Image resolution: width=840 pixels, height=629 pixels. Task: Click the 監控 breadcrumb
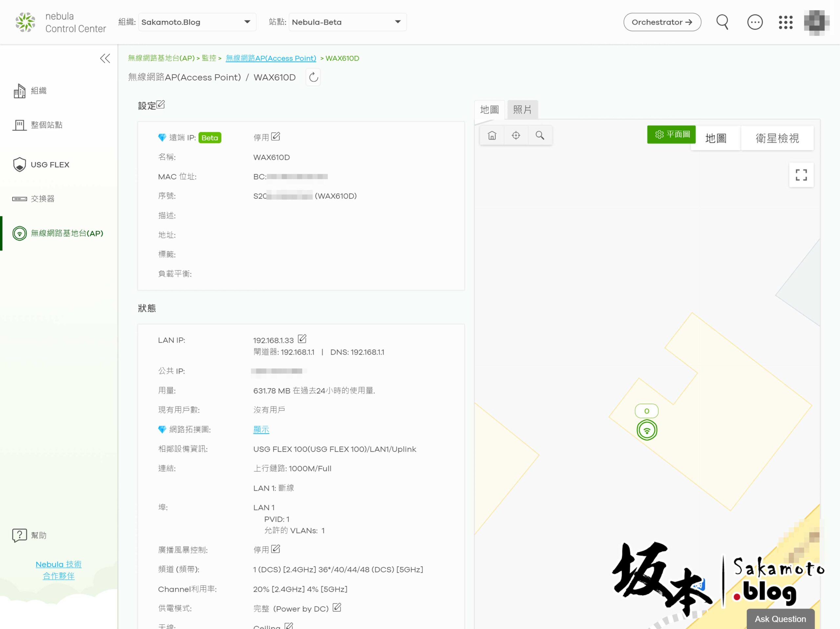click(209, 58)
